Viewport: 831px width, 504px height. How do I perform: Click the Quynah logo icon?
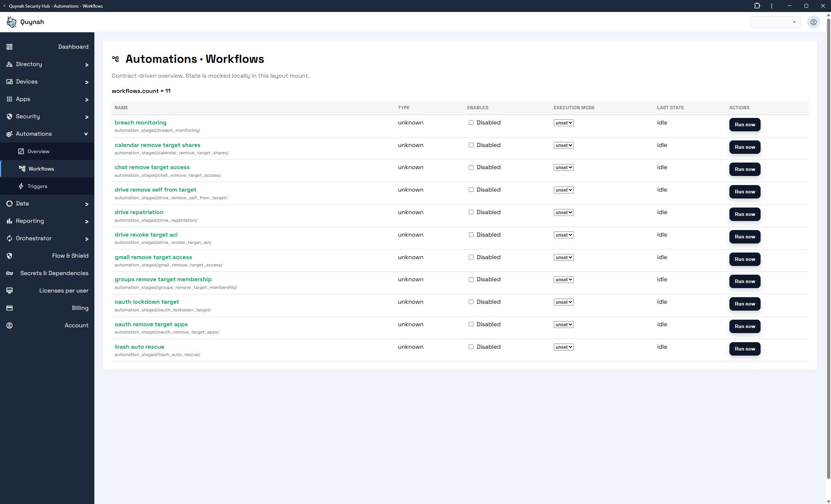(12, 22)
